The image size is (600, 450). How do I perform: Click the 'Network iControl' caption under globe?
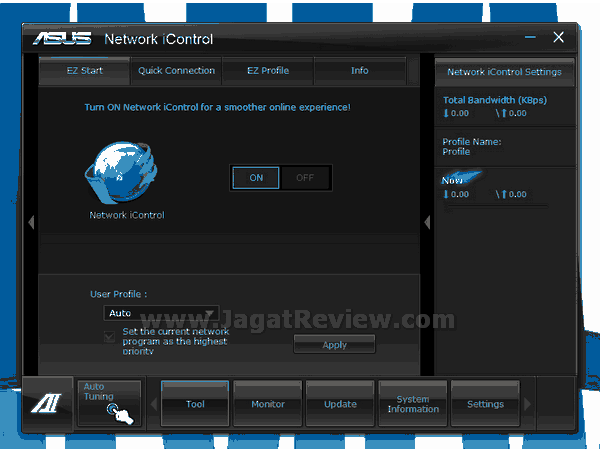(x=127, y=215)
